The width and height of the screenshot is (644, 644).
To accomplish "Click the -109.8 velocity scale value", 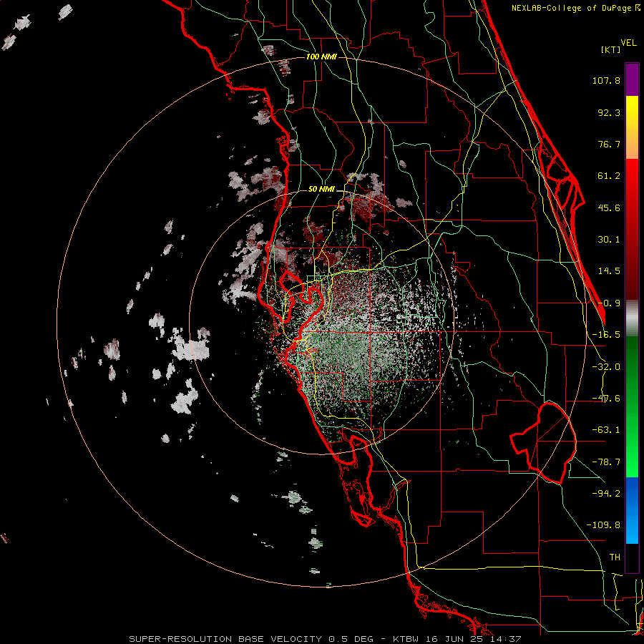I will click(603, 525).
